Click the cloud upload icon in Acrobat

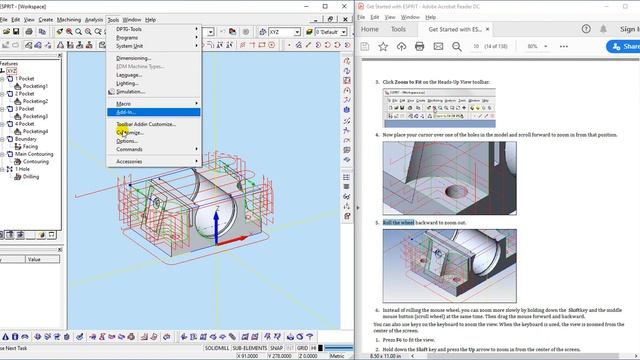[x=401, y=47]
